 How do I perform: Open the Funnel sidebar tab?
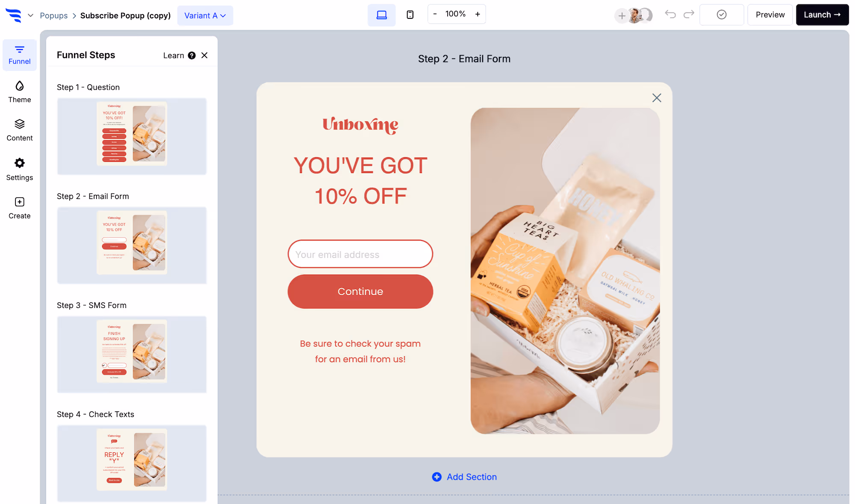pyautogui.click(x=20, y=55)
